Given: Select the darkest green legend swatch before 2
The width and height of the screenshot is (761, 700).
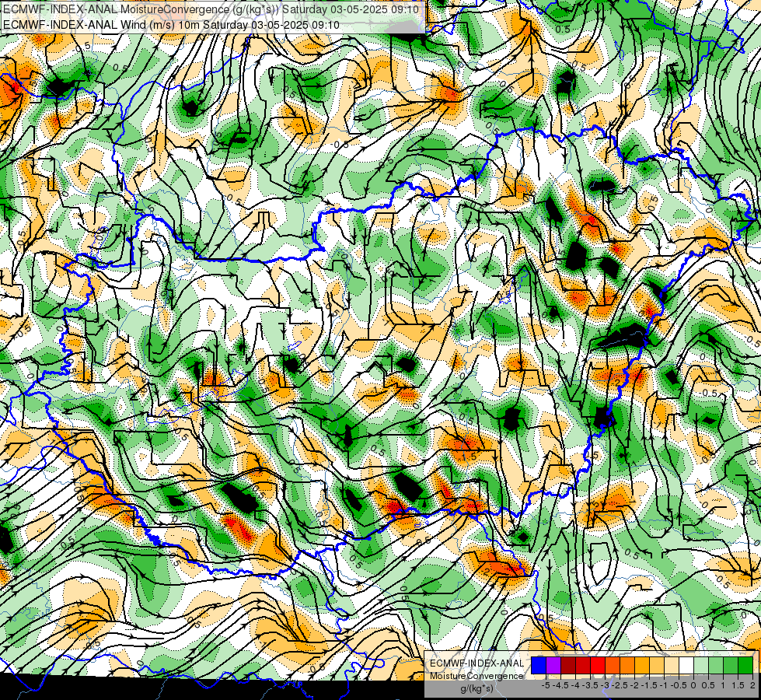Looking at the screenshot, I should pos(745,665).
